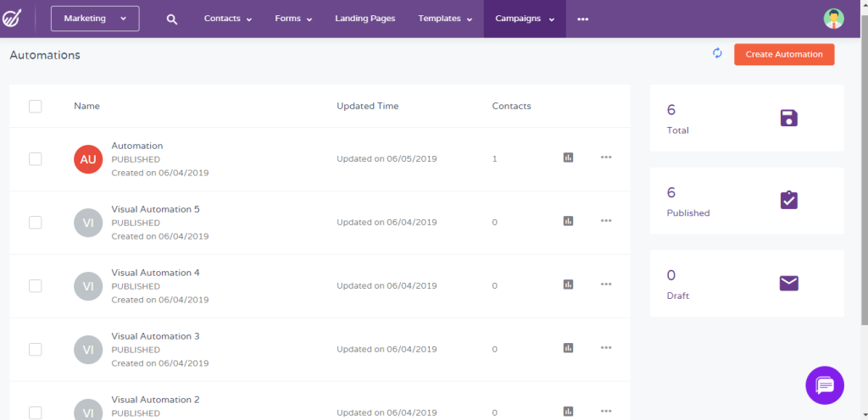Open the Visual Automation 5 name link
The image size is (868, 420).
(156, 209)
